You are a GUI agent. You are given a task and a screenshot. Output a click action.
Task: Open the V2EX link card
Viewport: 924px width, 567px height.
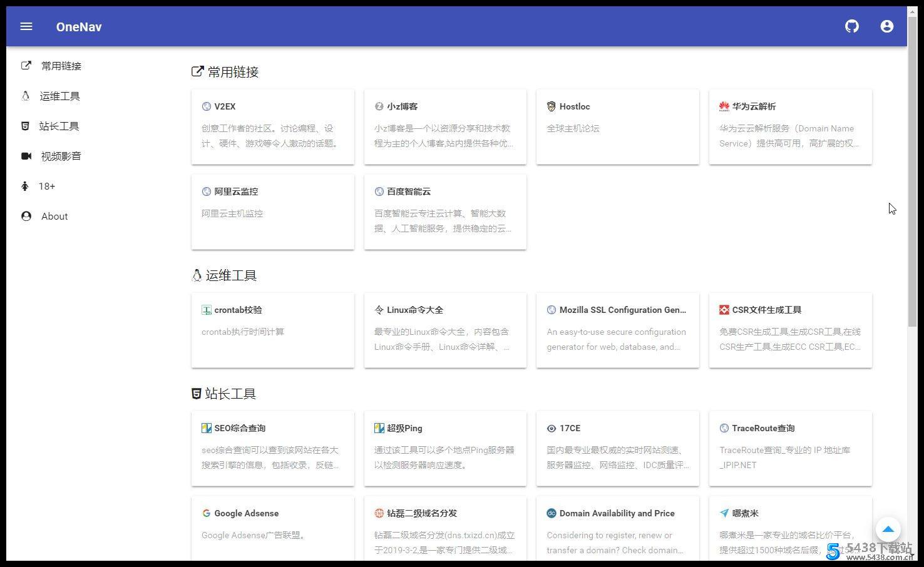pyautogui.click(x=273, y=126)
